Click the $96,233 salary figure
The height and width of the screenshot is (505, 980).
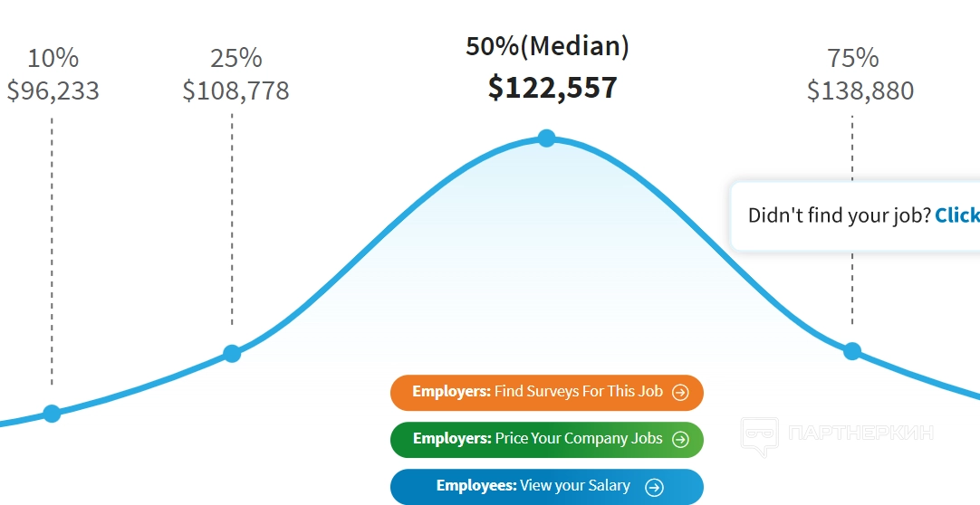click(x=53, y=91)
